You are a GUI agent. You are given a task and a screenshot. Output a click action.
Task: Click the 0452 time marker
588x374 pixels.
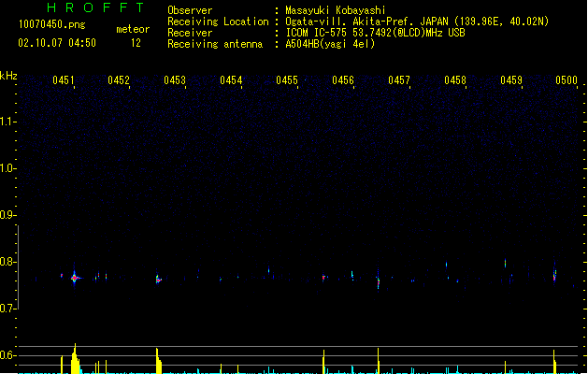tap(119, 80)
